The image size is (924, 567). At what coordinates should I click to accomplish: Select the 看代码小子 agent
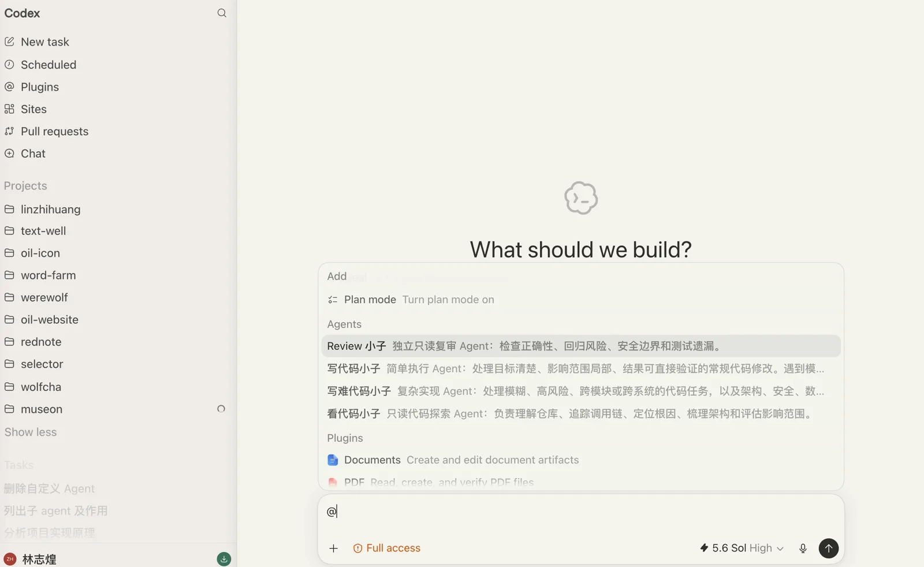(581, 413)
